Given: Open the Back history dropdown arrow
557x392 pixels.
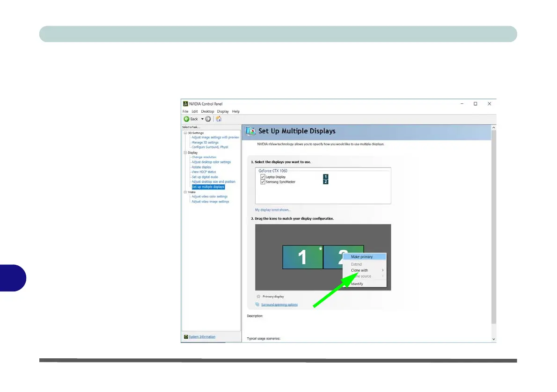Looking at the screenshot, I should (x=203, y=119).
